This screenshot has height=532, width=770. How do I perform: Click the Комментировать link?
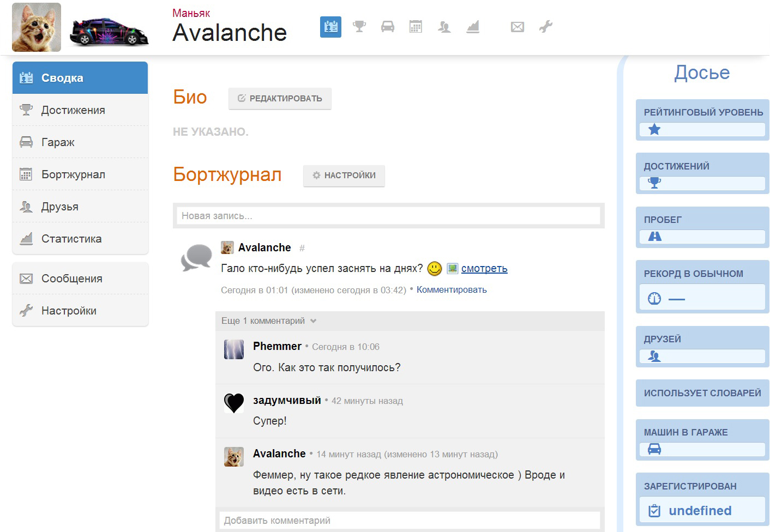(452, 289)
